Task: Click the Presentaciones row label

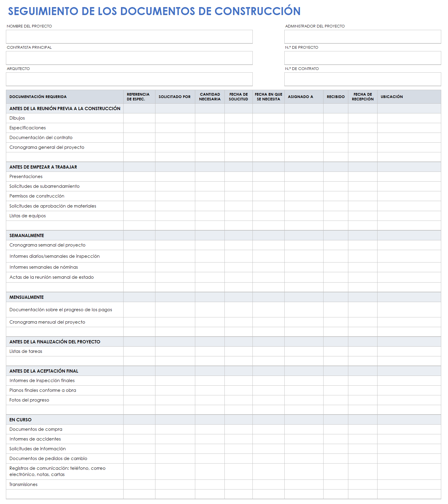Action: (x=26, y=177)
